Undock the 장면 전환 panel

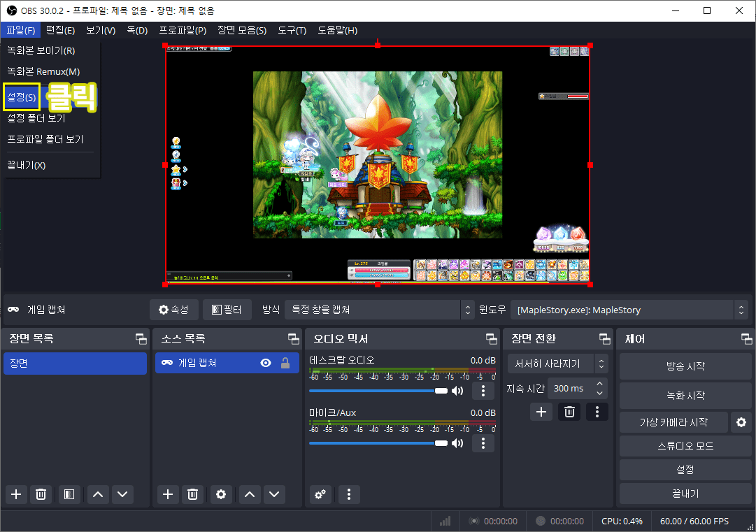click(605, 339)
